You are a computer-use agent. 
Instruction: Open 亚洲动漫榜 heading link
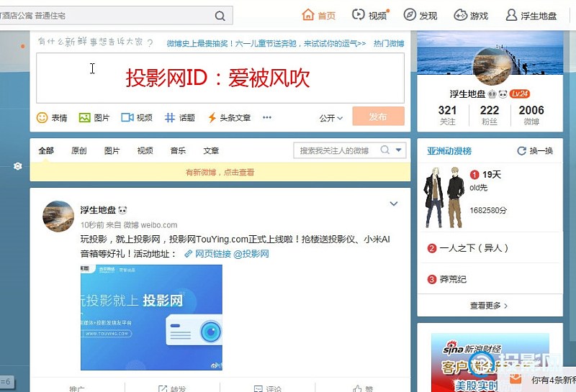[449, 151]
